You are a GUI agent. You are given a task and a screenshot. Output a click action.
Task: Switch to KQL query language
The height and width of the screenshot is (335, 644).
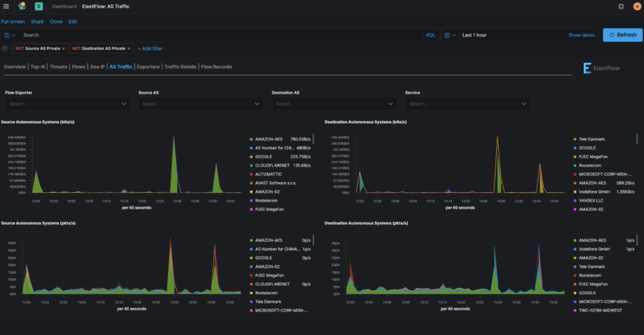[430, 35]
